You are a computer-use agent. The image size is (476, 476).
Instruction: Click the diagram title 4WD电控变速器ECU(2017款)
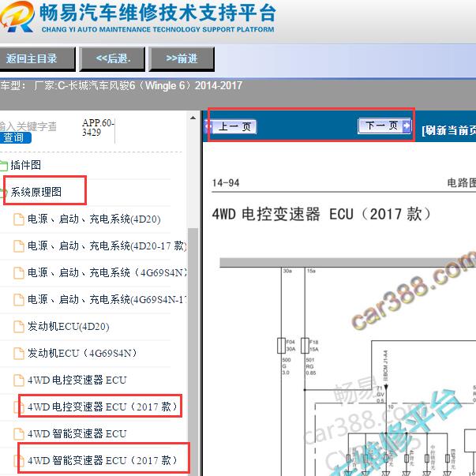point(321,214)
